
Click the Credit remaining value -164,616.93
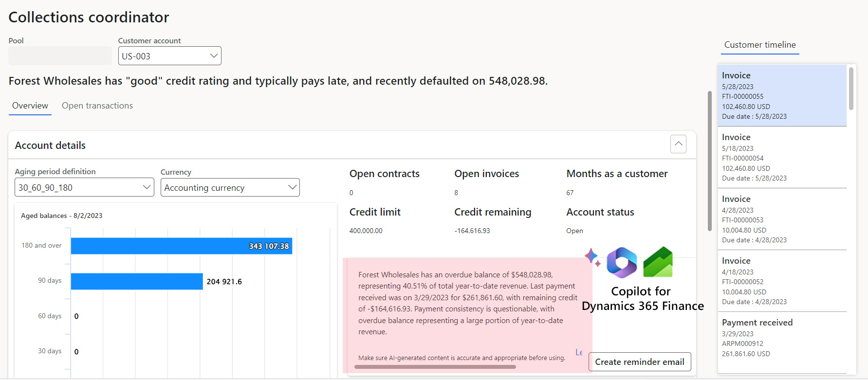[x=472, y=231]
